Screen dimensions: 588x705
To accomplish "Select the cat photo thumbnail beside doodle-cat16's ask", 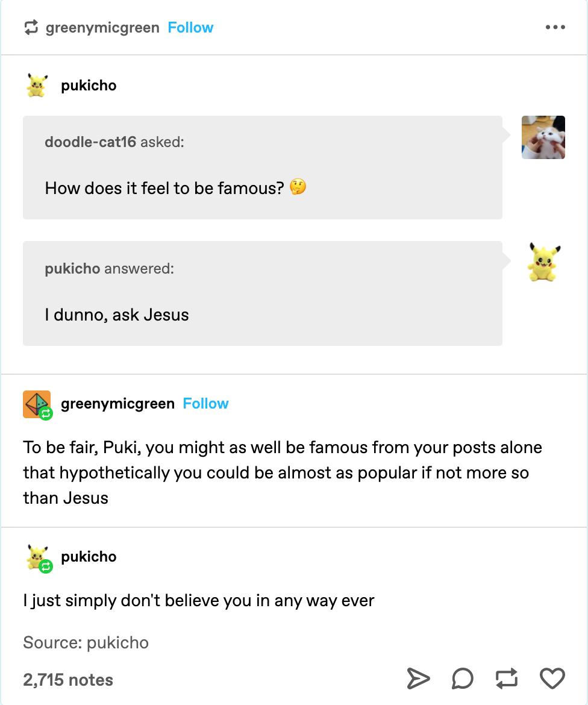I will (543, 137).
